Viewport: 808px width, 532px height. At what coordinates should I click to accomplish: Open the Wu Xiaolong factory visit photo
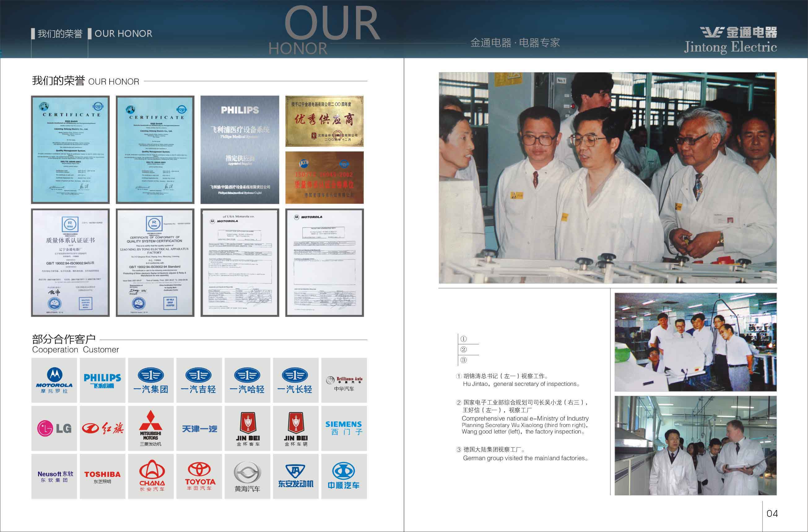(x=696, y=342)
